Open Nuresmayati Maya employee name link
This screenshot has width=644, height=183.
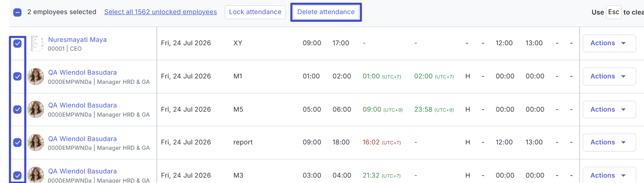(77, 40)
